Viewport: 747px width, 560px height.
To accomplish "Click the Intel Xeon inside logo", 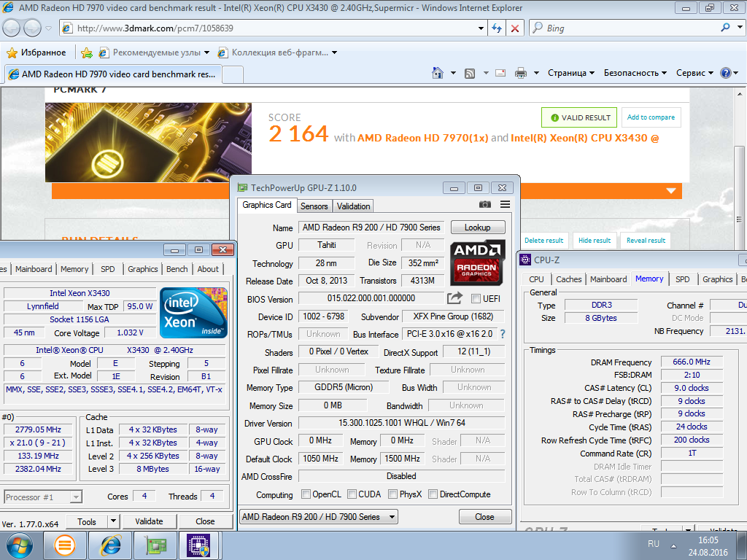I will [193, 312].
